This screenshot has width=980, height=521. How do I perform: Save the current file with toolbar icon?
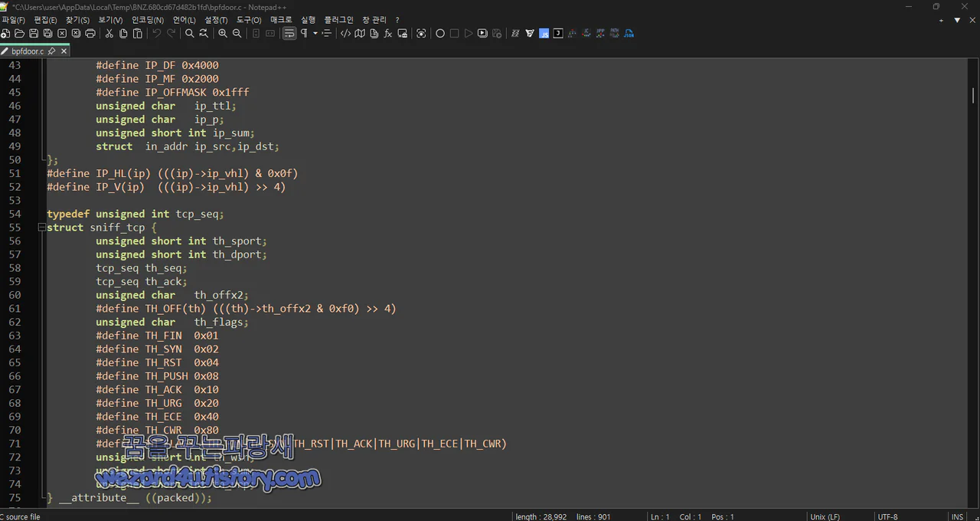pyautogui.click(x=34, y=34)
